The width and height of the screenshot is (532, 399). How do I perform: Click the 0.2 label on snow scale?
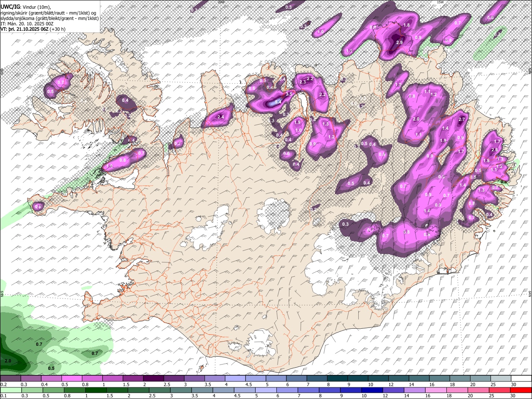[3, 384]
